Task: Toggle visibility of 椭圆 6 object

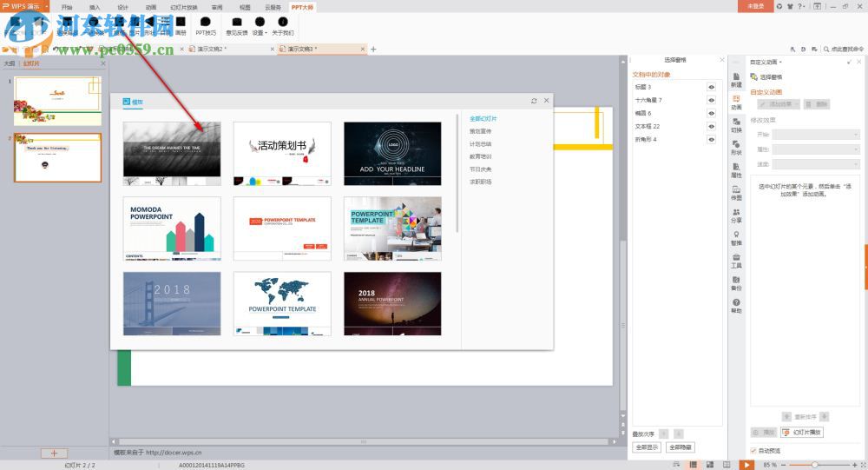Action: 712,113
